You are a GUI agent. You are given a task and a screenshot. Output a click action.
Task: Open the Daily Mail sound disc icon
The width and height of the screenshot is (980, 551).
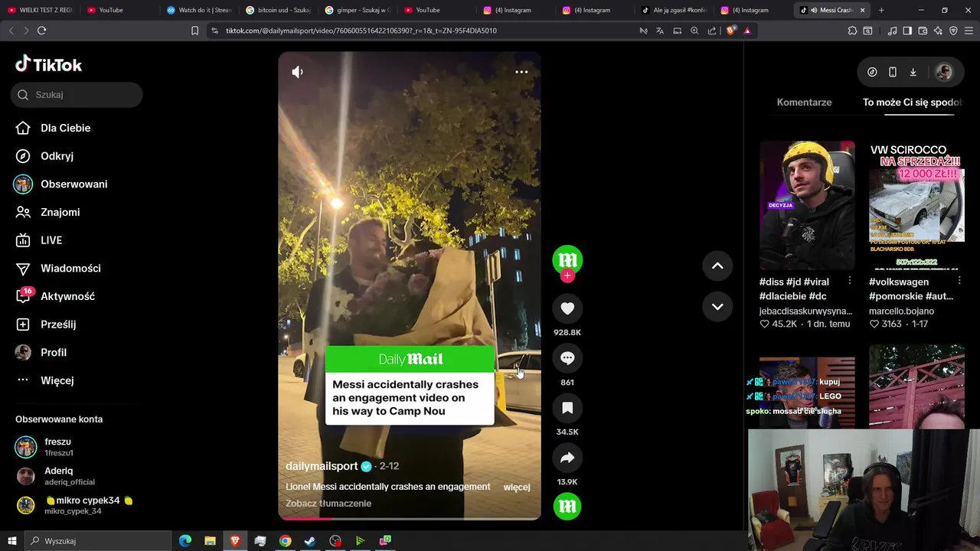click(x=567, y=506)
